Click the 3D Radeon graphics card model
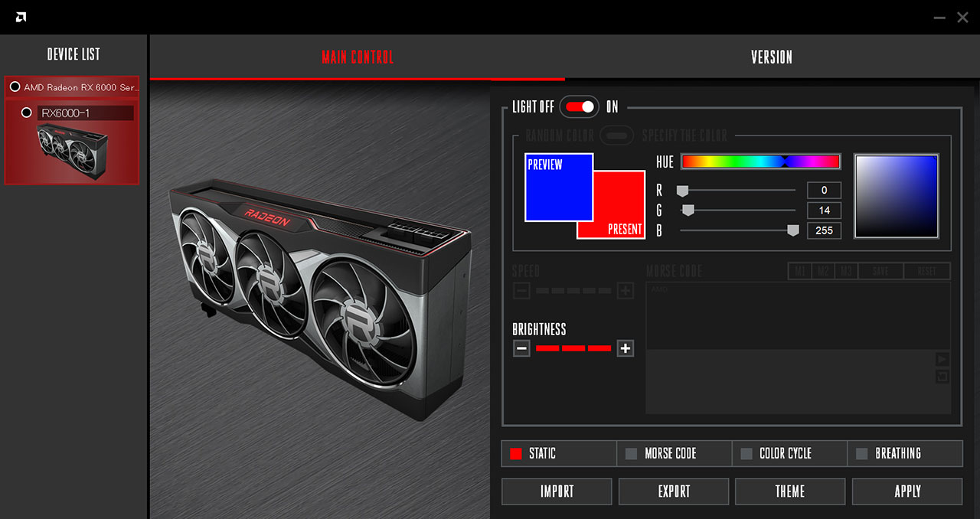The width and height of the screenshot is (980, 519). click(320, 299)
